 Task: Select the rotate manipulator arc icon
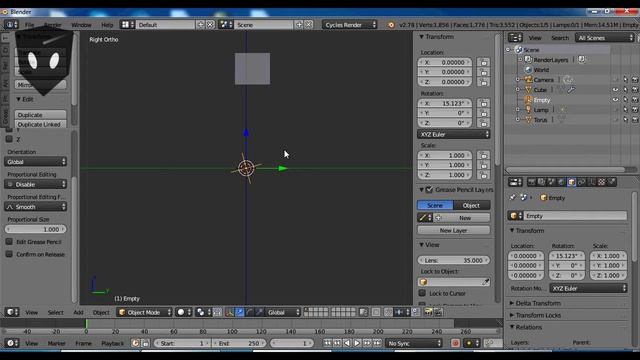pyautogui.click(x=249, y=313)
